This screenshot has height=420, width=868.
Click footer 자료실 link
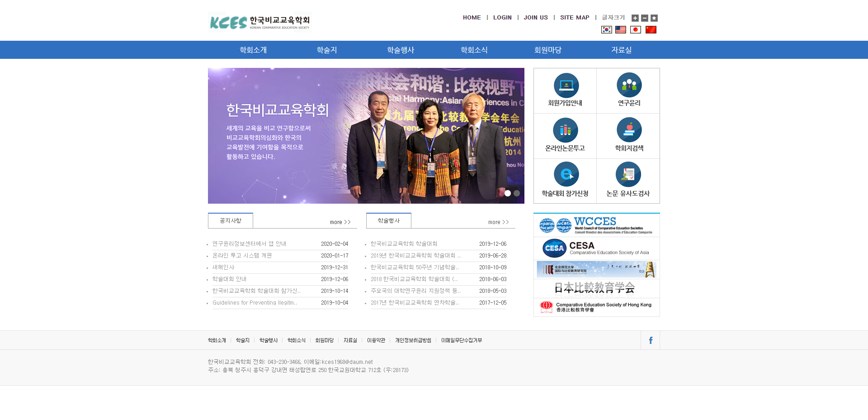click(x=350, y=340)
